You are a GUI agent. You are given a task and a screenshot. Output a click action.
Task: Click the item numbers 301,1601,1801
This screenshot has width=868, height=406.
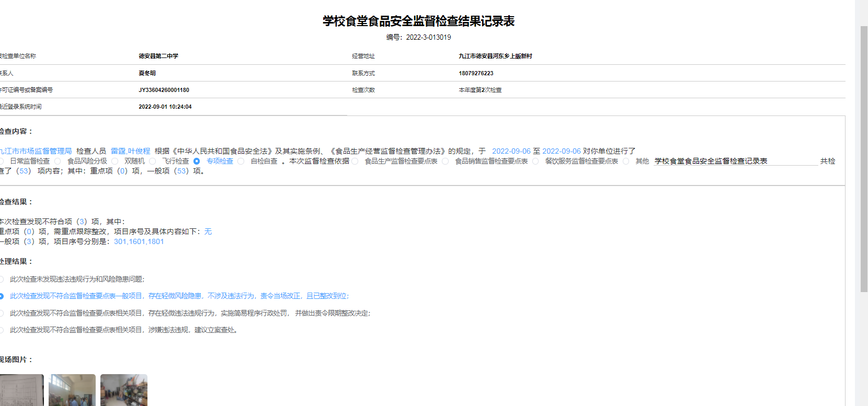point(139,241)
